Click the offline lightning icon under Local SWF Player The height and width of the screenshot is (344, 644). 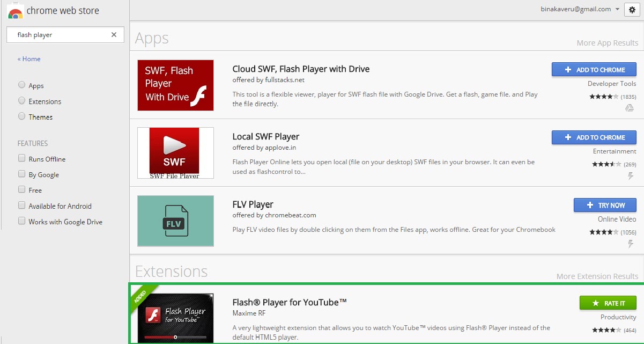[631, 176]
